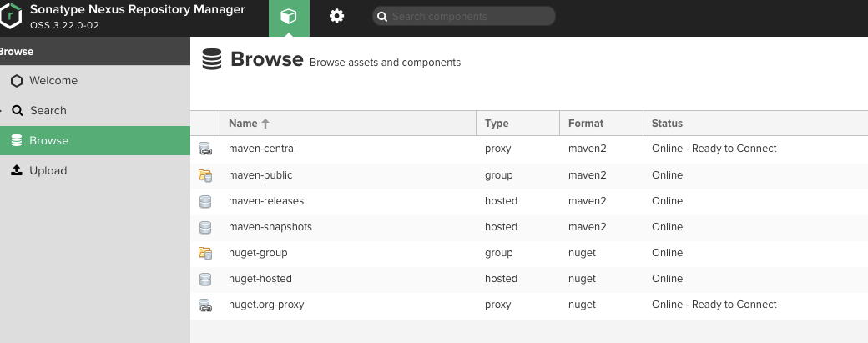Open the maven-public repository
Image resolution: width=868 pixels, height=343 pixels.
(x=260, y=174)
